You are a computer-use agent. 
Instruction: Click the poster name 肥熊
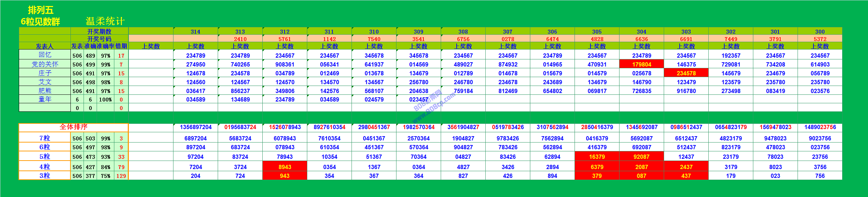pos(45,91)
